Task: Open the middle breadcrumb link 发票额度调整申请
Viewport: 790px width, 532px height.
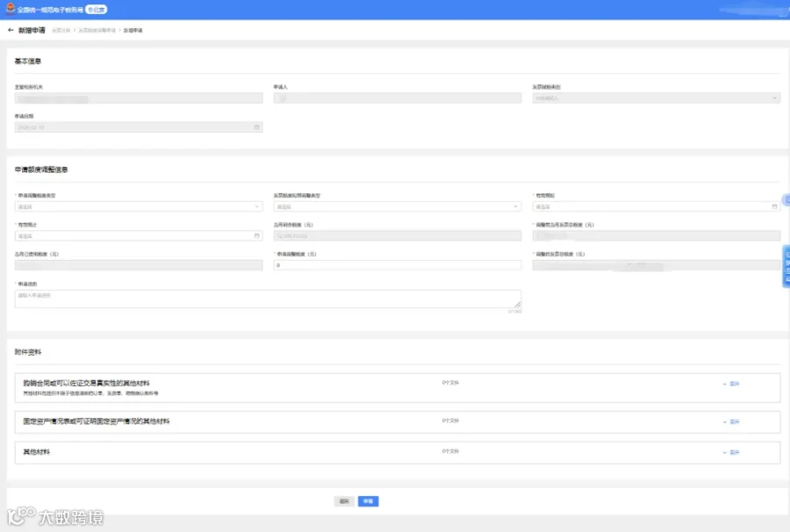Action: tap(97, 31)
